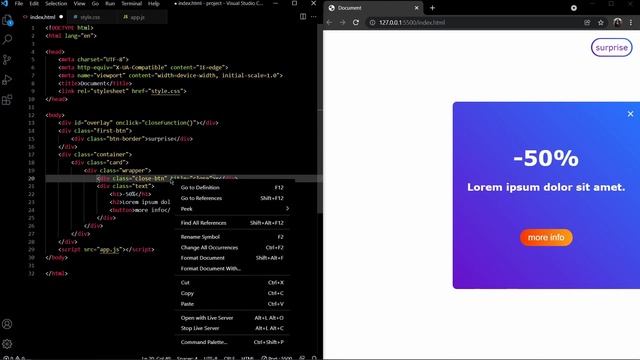The height and width of the screenshot is (360, 640).
Task: Open the Terminal menu
Action: click(x=131, y=3)
